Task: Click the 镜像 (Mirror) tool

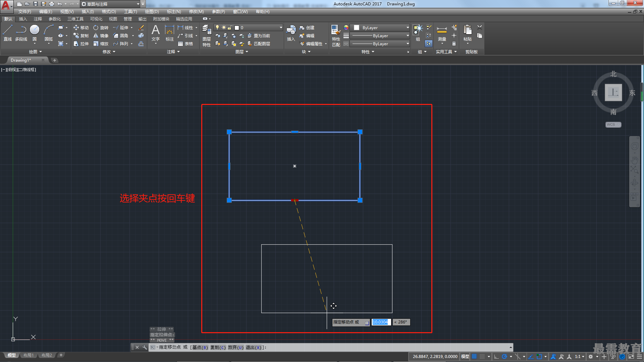Action: click(101, 36)
